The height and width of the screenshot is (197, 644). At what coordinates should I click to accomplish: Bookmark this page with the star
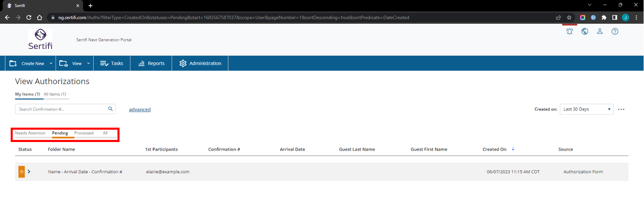pos(569,18)
